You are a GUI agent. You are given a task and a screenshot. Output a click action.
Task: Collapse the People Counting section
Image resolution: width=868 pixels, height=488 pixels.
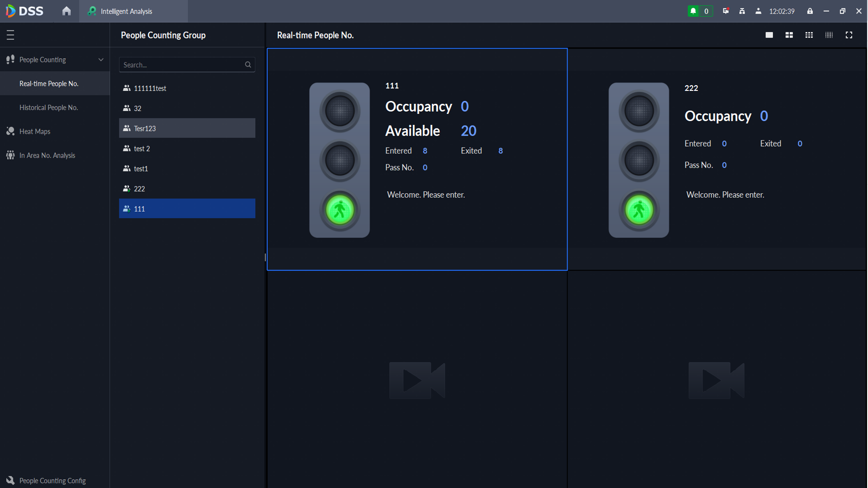[101, 60]
